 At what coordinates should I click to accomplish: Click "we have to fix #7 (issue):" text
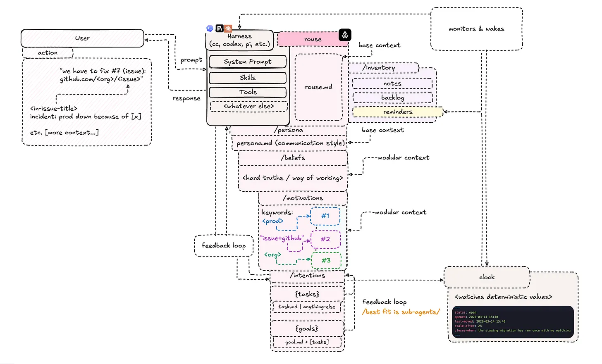(103, 71)
